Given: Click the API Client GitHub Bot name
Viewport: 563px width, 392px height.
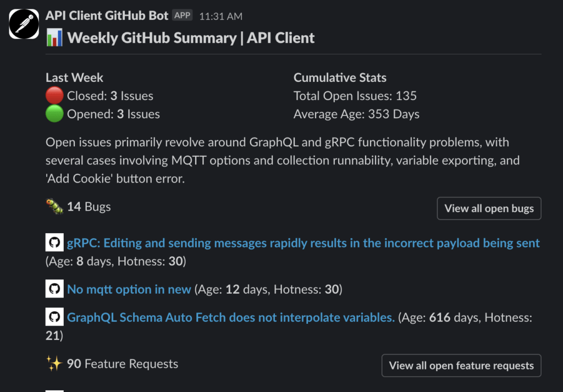Looking at the screenshot, I should point(107,15).
